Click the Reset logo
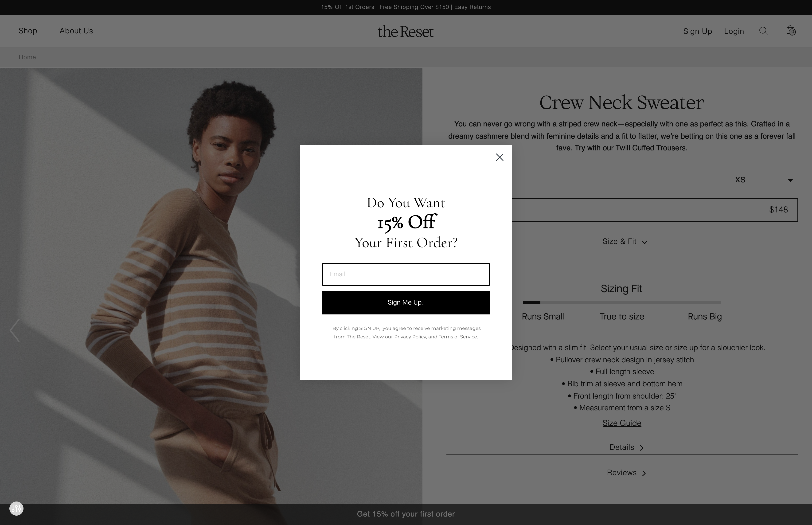 (406, 31)
